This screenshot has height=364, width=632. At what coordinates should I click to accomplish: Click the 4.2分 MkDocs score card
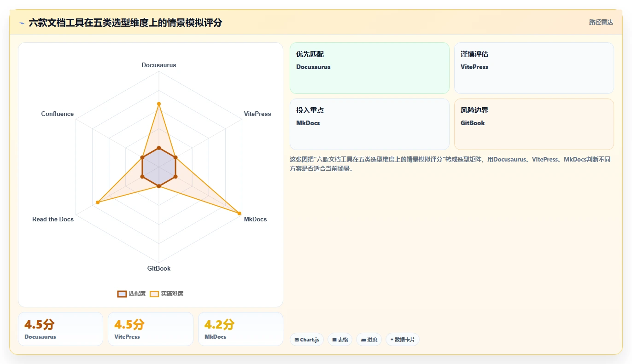pos(240,329)
